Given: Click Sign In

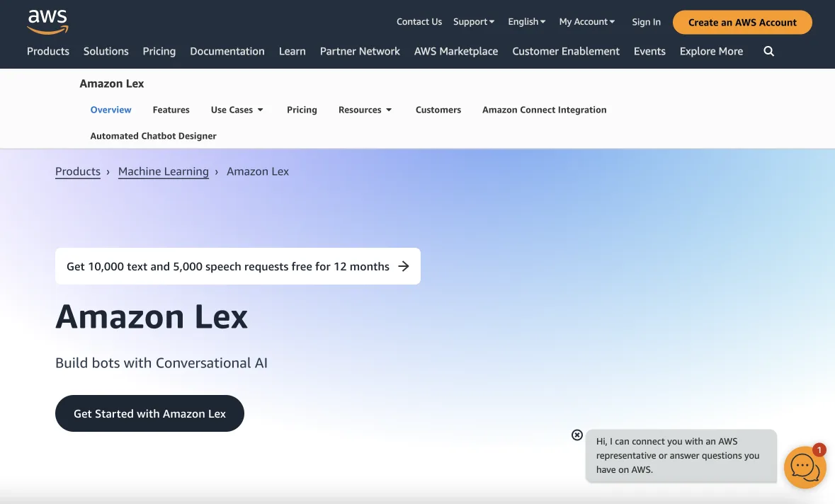Looking at the screenshot, I should pyautogui.click(x=645, y=21).
